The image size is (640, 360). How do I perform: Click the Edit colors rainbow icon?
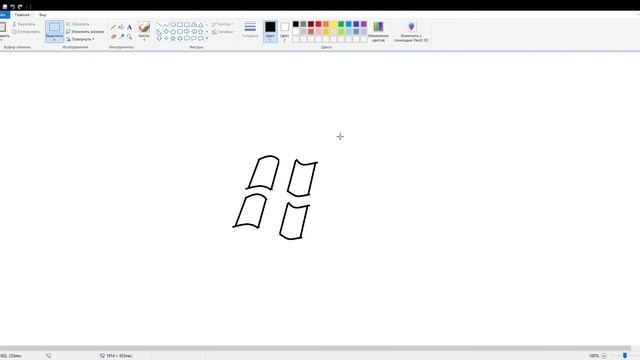point(378,27)
